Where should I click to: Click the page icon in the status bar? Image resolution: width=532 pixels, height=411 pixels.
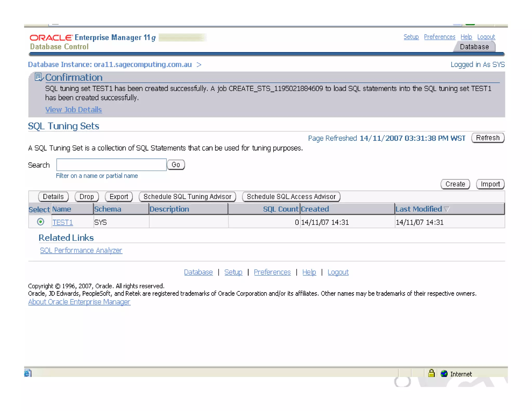pyautogui.click(x=28, y=373)
